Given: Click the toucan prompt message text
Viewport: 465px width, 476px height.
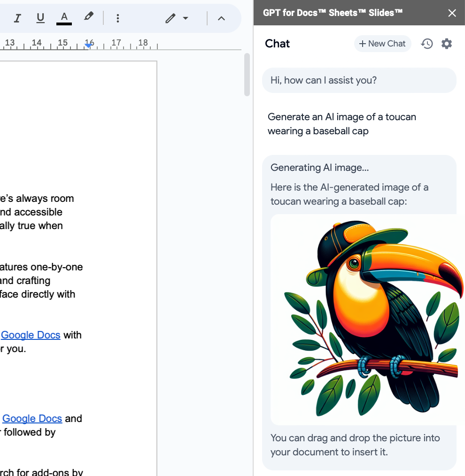Looking at the screenshot, I should click(x=341, y=124).
